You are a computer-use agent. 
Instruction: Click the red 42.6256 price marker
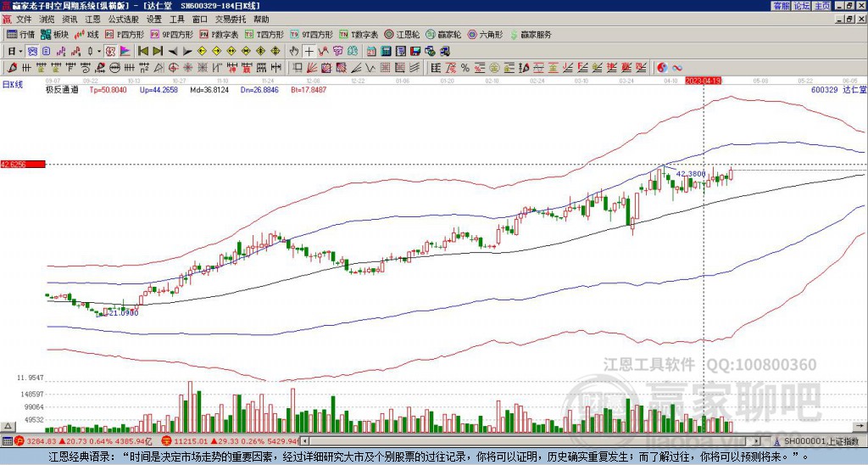point(23,165)
